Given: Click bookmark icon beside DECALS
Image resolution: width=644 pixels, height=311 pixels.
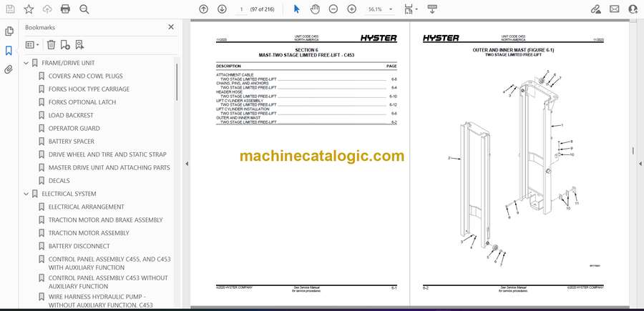Looking at the screenshot, I should [x=42, y=181].
